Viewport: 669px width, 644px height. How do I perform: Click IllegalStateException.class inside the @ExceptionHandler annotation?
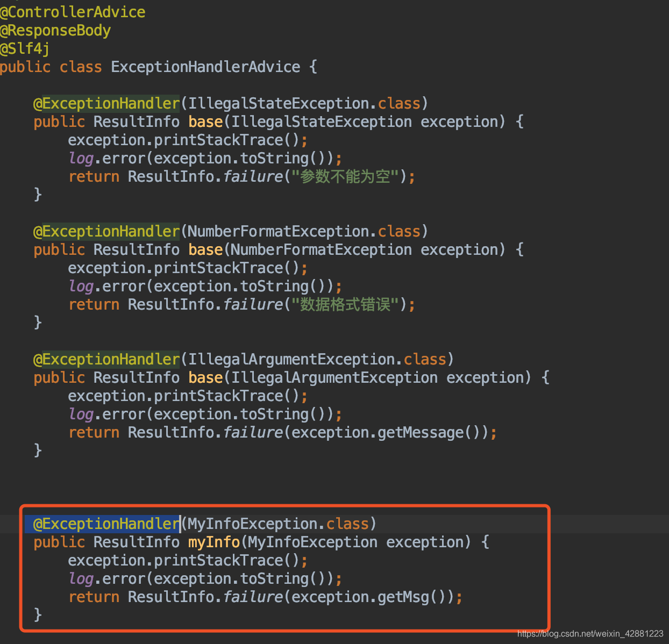coord(304,103)
